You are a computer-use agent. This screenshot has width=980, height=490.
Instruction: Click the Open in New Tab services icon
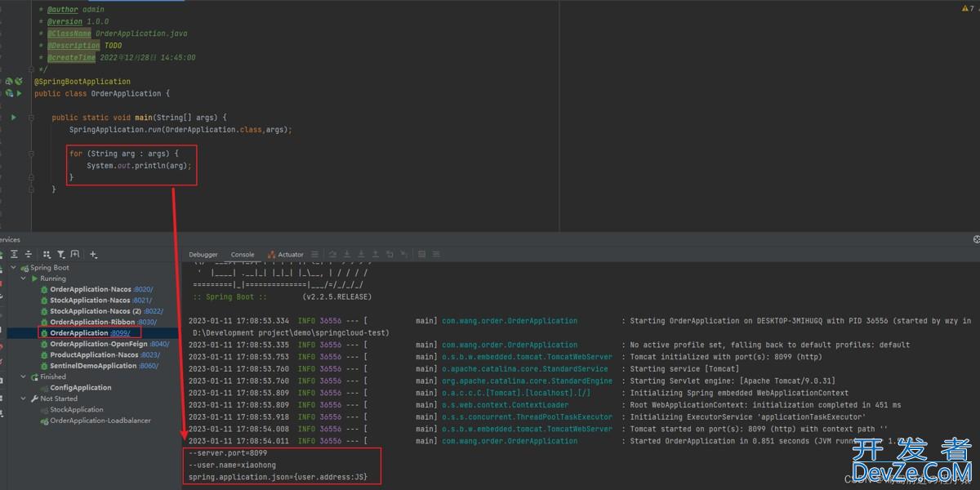[75, 255]
